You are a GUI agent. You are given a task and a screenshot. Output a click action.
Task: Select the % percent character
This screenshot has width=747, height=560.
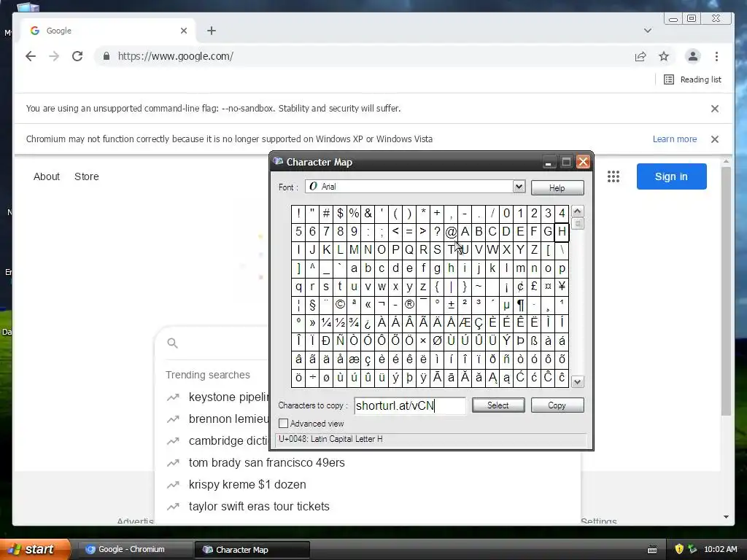point(354,214)
